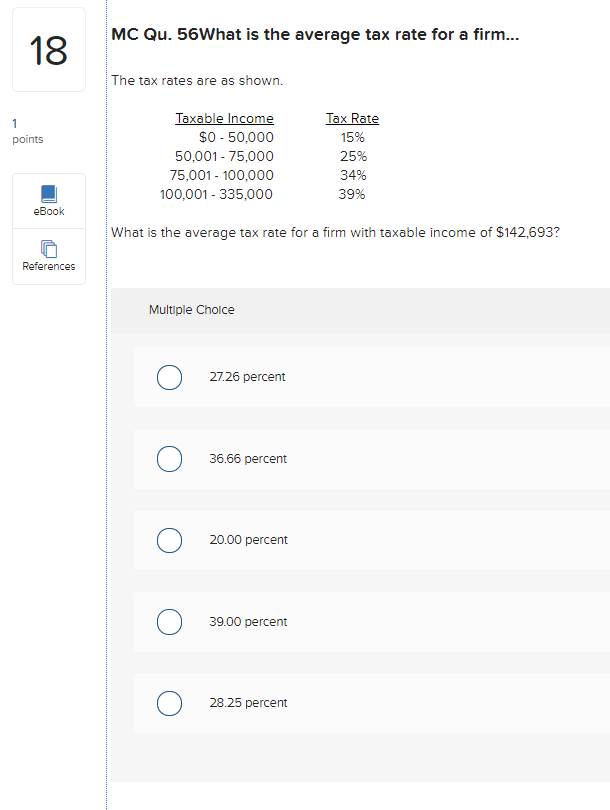Click the Taxable Income column header

(x=224, y=118)
